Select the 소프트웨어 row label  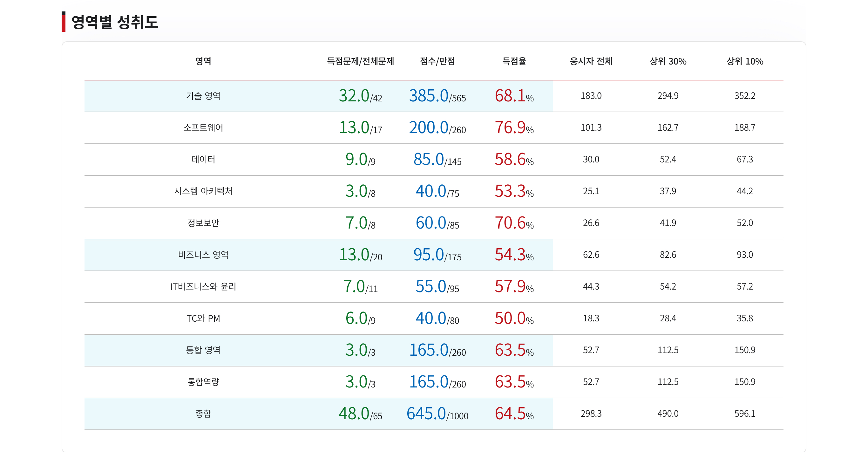point(203,128)
